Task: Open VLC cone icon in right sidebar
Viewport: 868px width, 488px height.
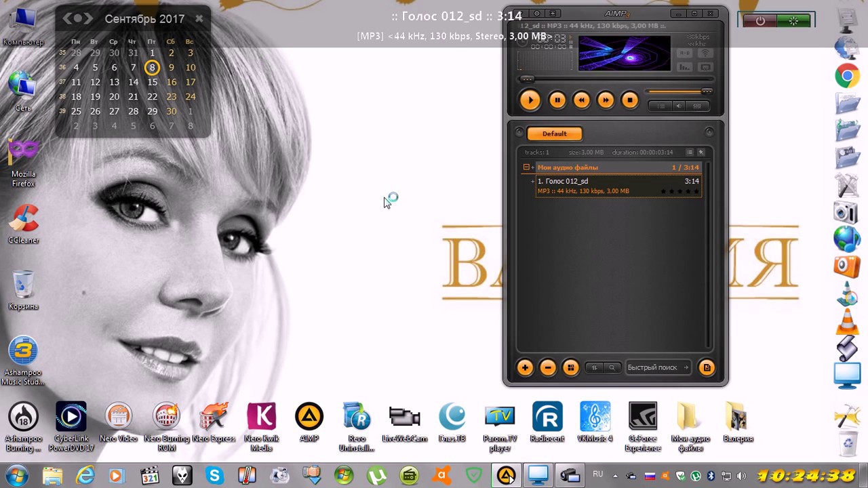Action: point(847,321)
